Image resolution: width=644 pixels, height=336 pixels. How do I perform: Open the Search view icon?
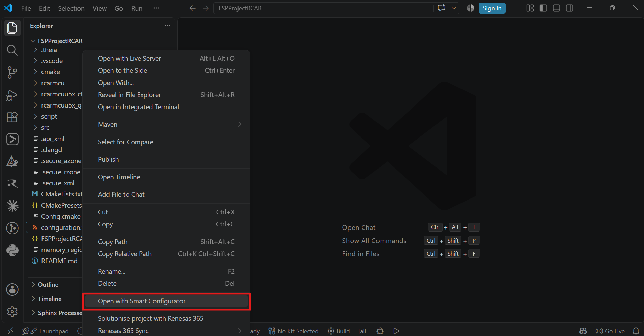point(12,50)
